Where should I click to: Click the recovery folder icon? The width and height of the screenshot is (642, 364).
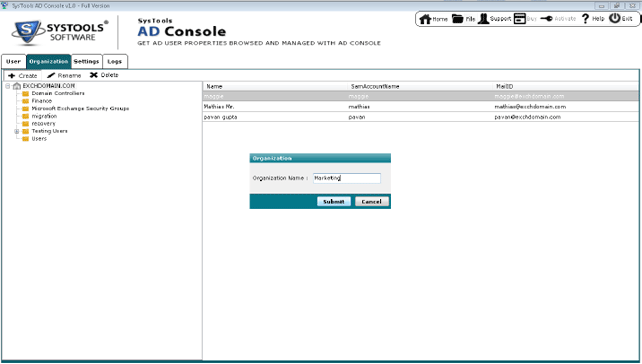pos(25,124)
